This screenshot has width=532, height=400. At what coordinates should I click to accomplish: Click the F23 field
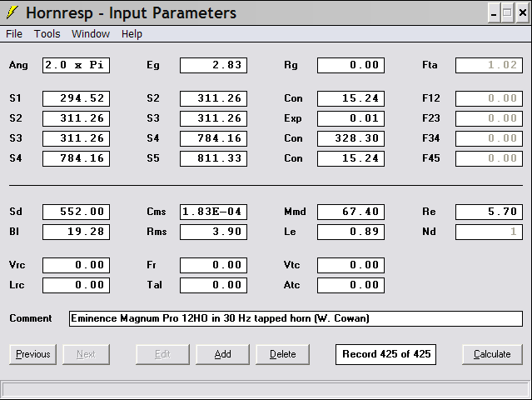tap(489, 118)
